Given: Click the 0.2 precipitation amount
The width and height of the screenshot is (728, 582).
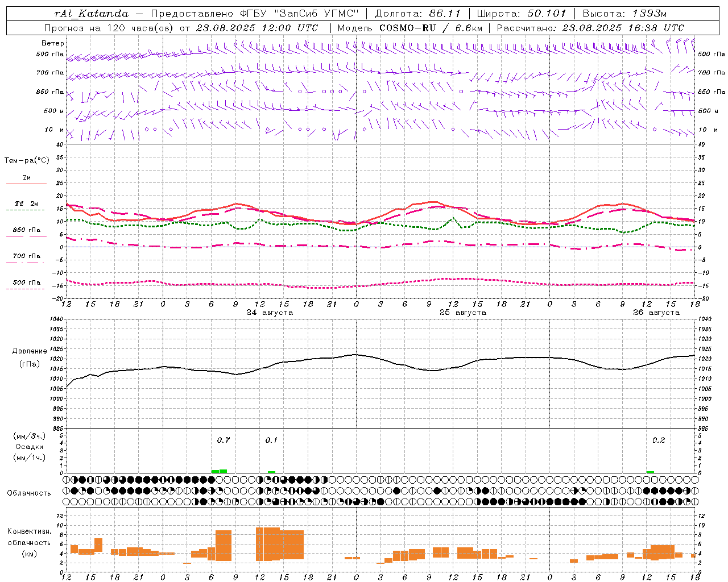Looking at the screenshot, I should pos(659,440).
